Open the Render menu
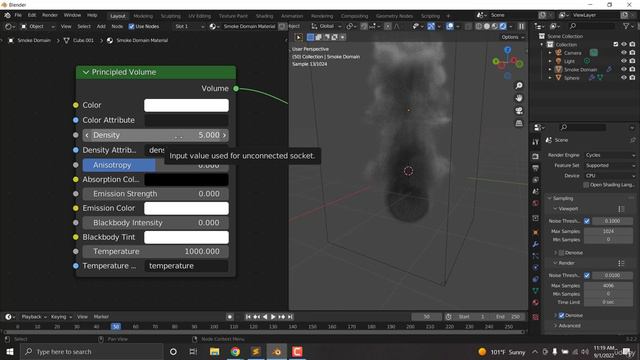Viewport: 640px width, 360px height. tap(50, 15)
